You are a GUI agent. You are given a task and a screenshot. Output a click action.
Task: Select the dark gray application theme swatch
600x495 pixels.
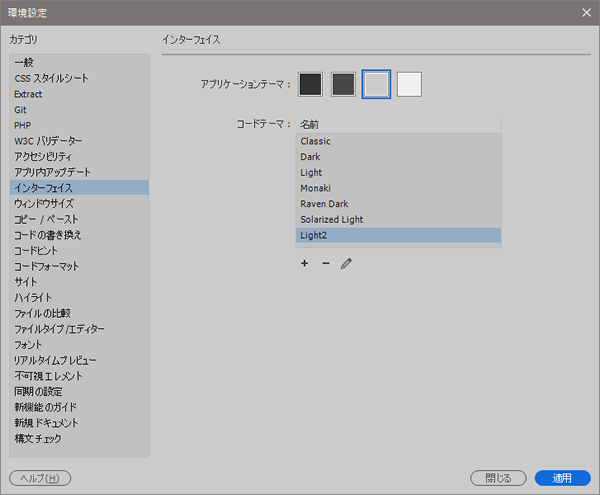click(343, 84)
